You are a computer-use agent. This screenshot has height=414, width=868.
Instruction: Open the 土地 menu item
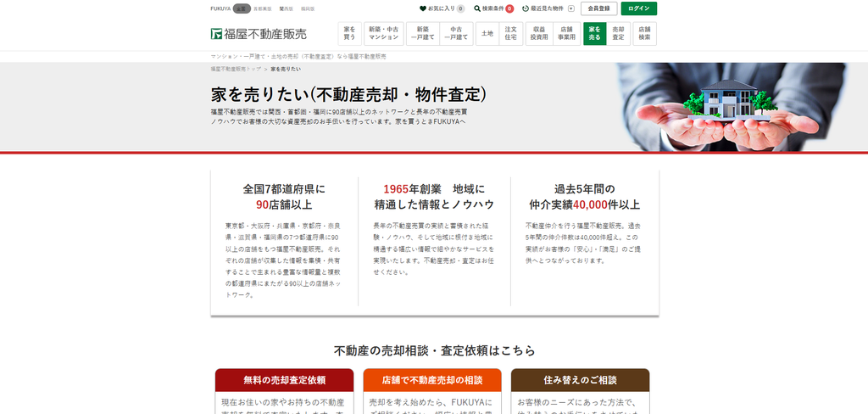coord(487,33)
